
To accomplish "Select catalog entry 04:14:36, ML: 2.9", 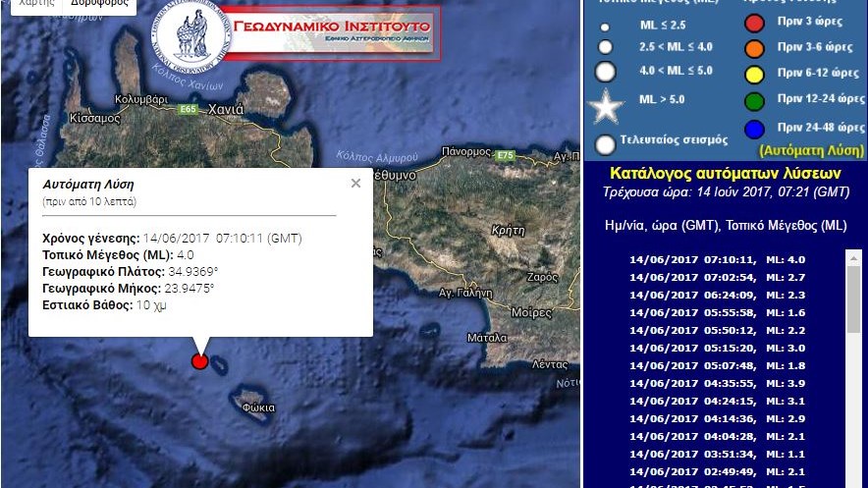I will (x=718, y=419).
